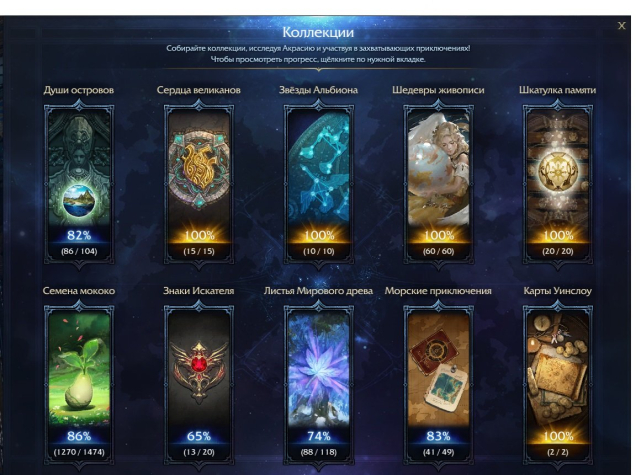The width and height of the screenshot is (636, 475).
Task: Click the Семена мококо title label
Action: [x=79, y=291]
